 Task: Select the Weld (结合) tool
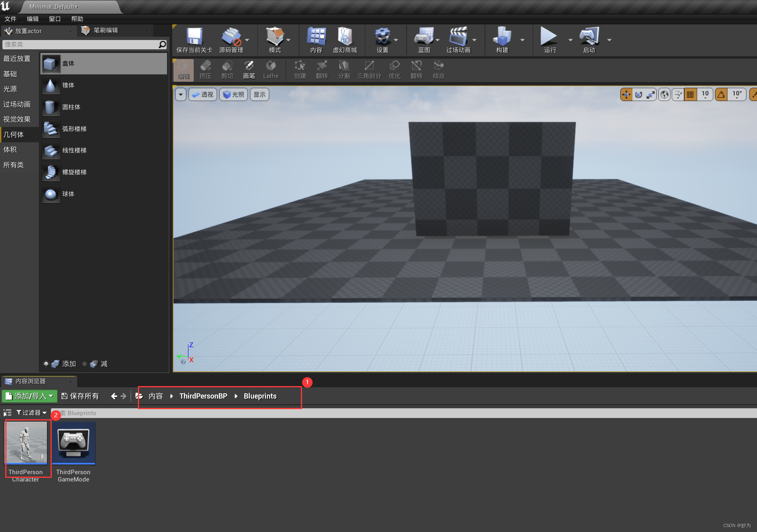click(x=438, y=70)
